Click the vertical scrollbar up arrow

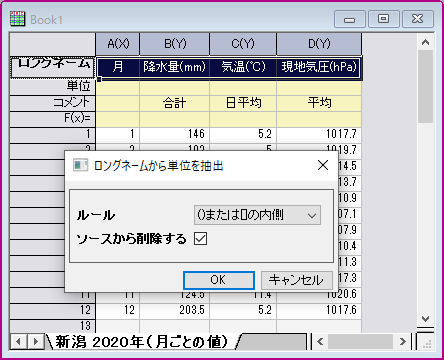point(425,42)
